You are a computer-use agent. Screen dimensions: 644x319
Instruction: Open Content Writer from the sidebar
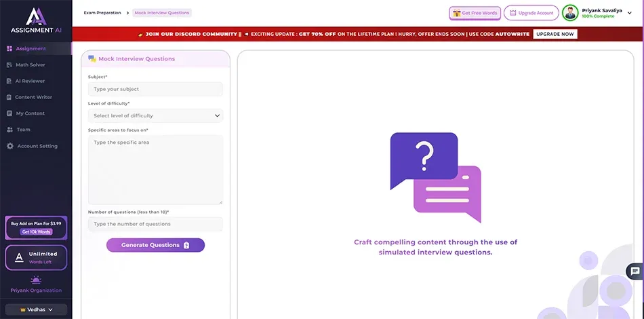click(x=33, y=97)
